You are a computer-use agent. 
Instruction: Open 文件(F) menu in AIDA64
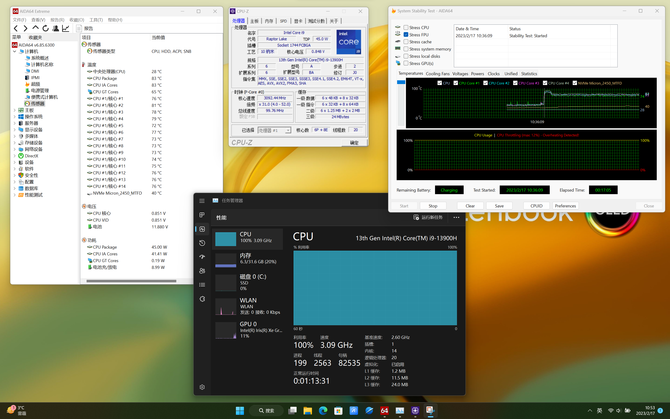pos(19,20)
